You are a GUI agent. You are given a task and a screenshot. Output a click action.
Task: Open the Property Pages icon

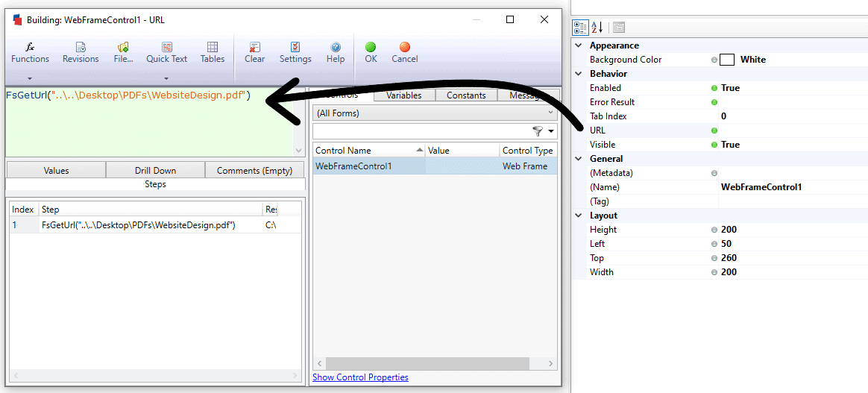tap(618, 27)
